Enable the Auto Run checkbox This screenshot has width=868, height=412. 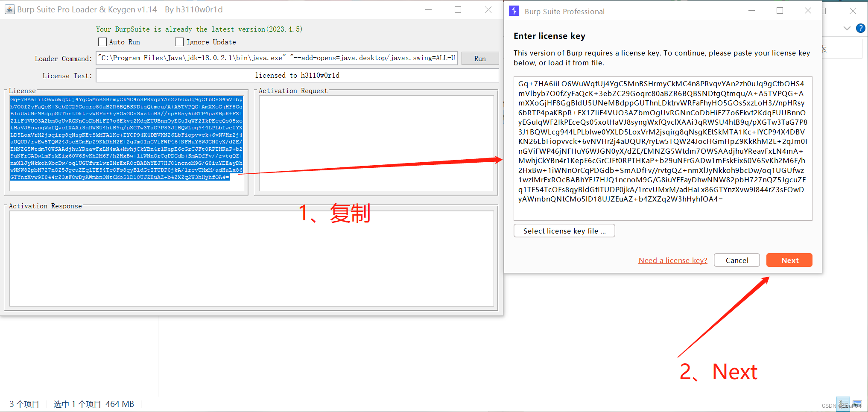click(x=102, y=42)
